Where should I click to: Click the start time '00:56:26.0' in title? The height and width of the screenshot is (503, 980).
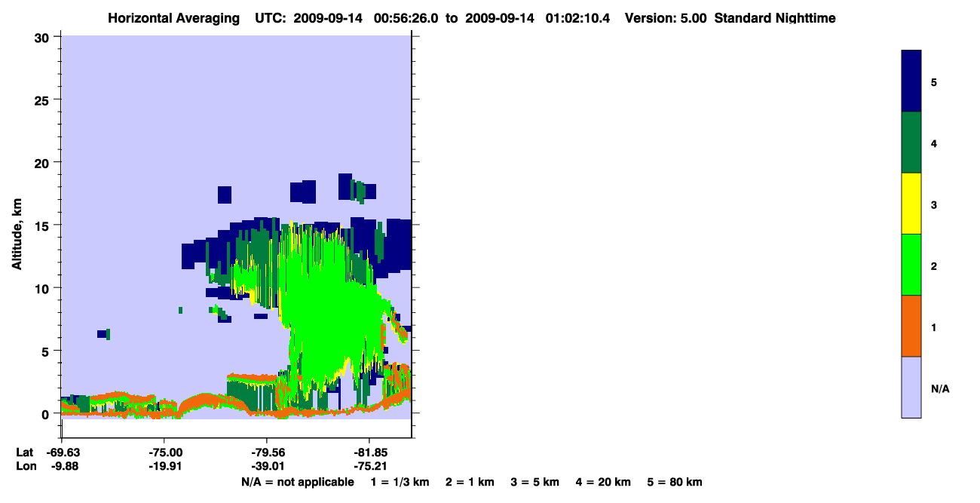click(x=408, y=18)
